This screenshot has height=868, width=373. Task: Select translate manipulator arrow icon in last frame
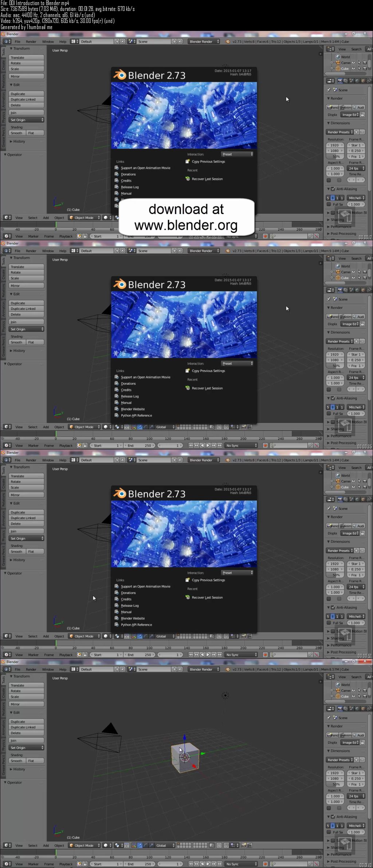(x=140, y=845)
